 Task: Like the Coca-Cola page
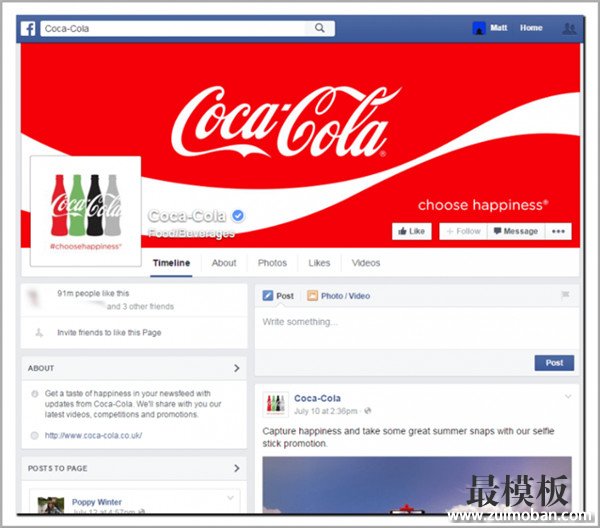(412, 231)
